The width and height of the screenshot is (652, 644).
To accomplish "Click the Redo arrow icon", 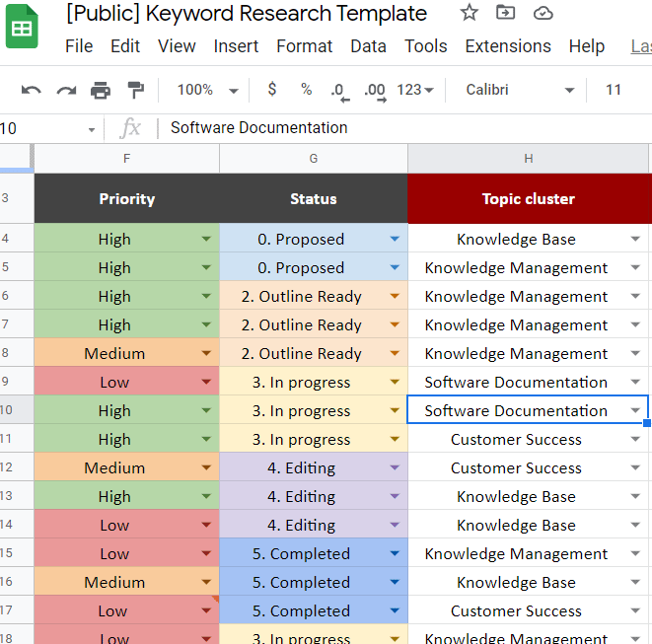I will pyautogui.click(x=66, y=90).
